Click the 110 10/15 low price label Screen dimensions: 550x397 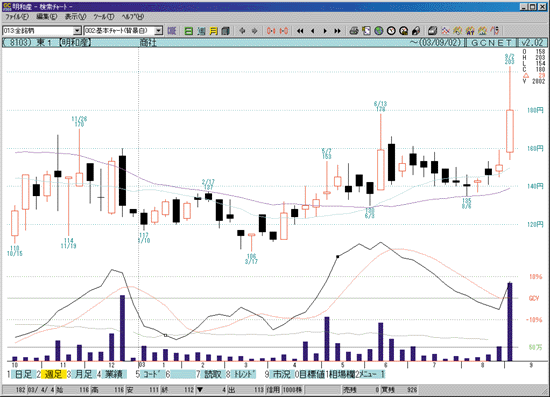pos(15,251)
